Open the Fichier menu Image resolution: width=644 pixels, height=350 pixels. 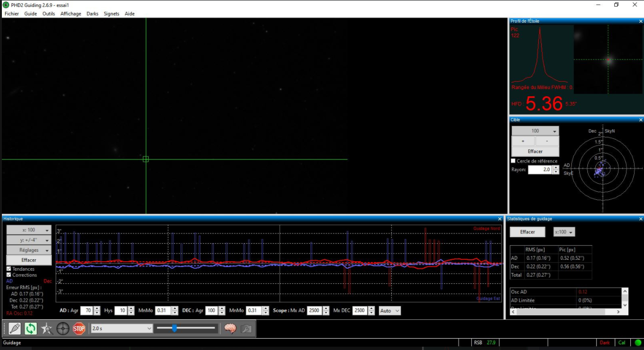12,14
